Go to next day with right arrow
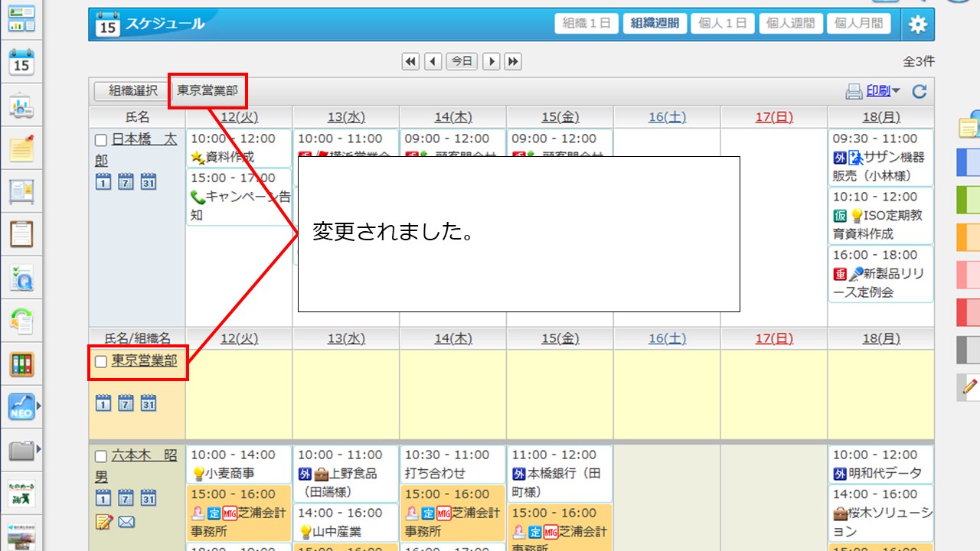The height and width of the screenshot is (551, 980). click(x=492, y=61)
